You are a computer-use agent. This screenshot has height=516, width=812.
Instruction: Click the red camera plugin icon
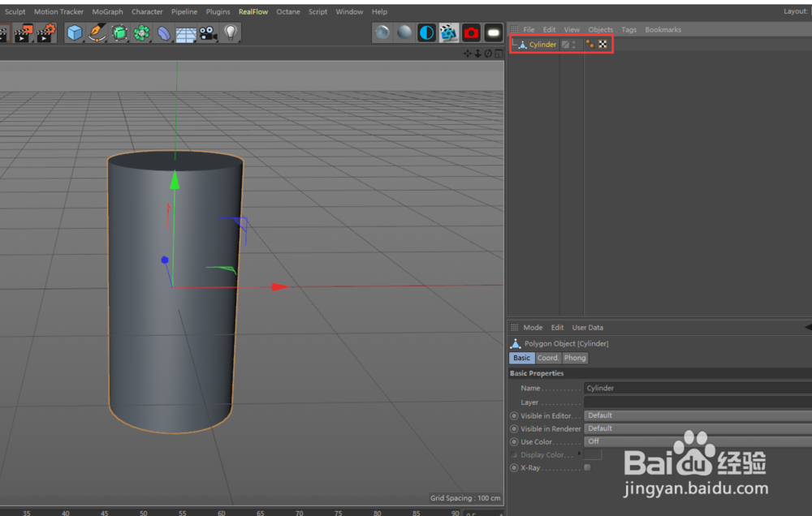coord(471,32)
